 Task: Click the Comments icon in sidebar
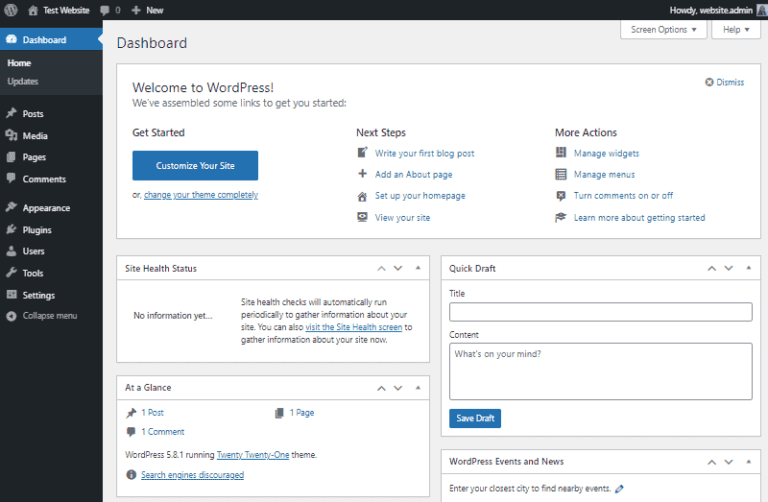[11, 178]
